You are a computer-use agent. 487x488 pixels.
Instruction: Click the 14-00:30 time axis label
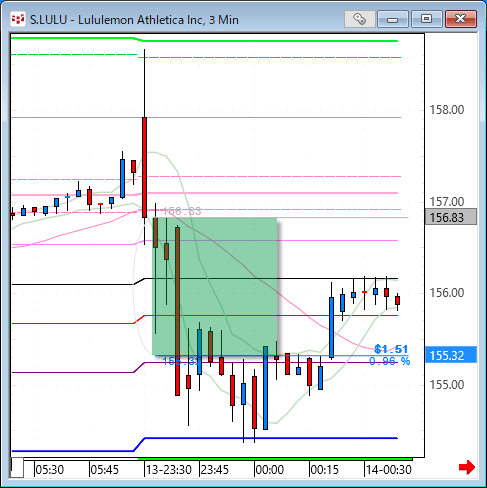coord(389,470)
